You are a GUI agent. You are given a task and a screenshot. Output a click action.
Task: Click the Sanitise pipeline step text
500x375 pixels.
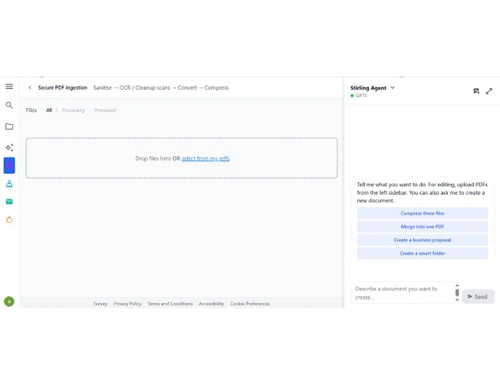103,87
